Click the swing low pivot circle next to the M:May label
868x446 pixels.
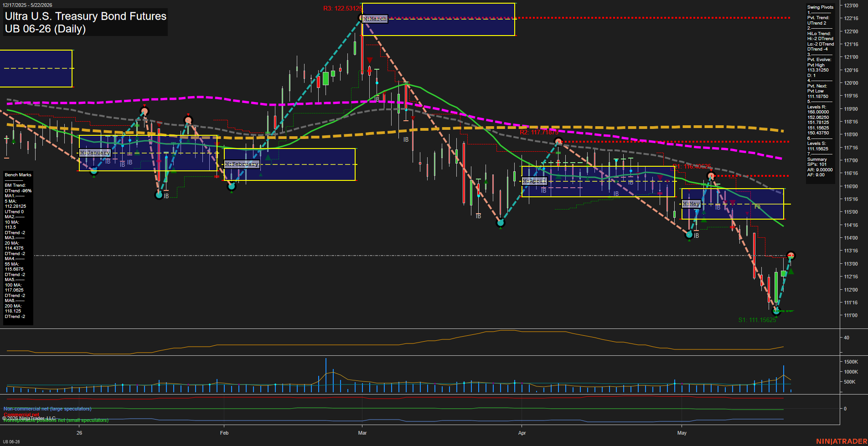pos(689,235)
